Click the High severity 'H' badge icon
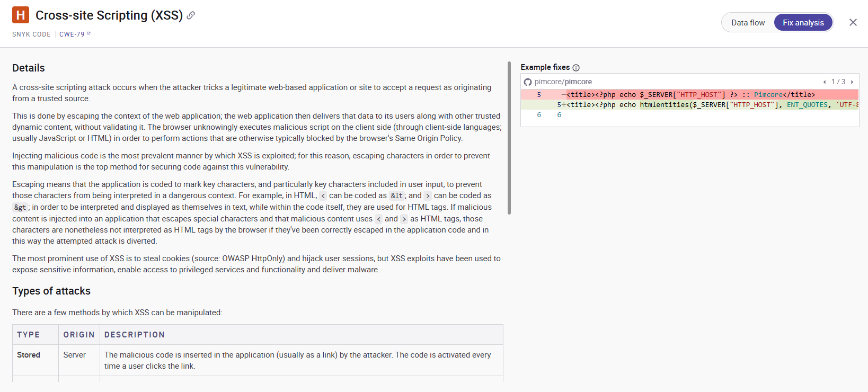The image size is (868, 392). pyautogui.click(x=21, y=15)
